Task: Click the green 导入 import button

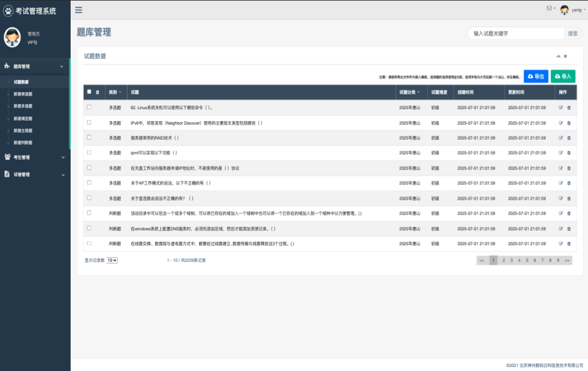Action: coord(563,76)
